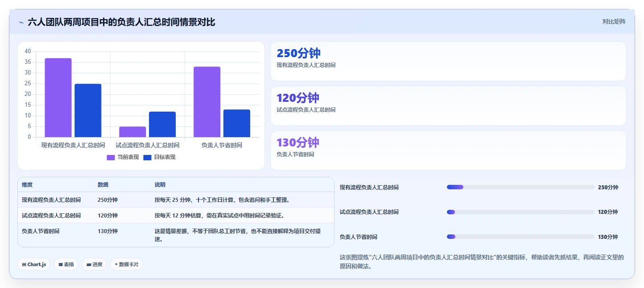Screen dimensions: 644x288
Task: Open the 250分钟 stat card
Action: [448, 61]
